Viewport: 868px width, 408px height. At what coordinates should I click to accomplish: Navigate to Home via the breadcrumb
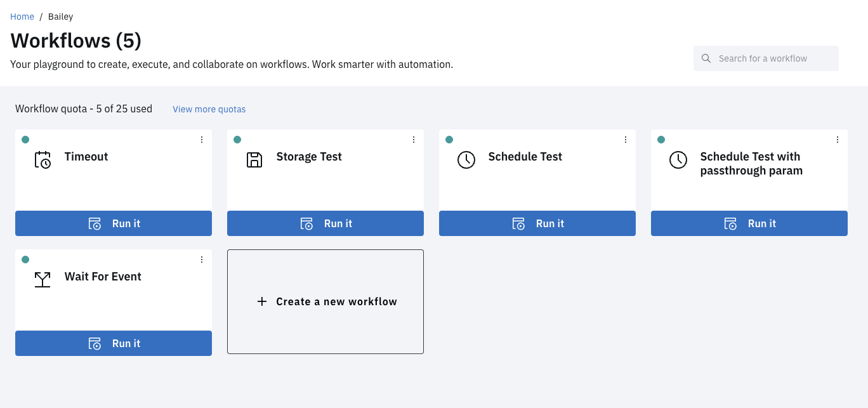coord(22,16)
